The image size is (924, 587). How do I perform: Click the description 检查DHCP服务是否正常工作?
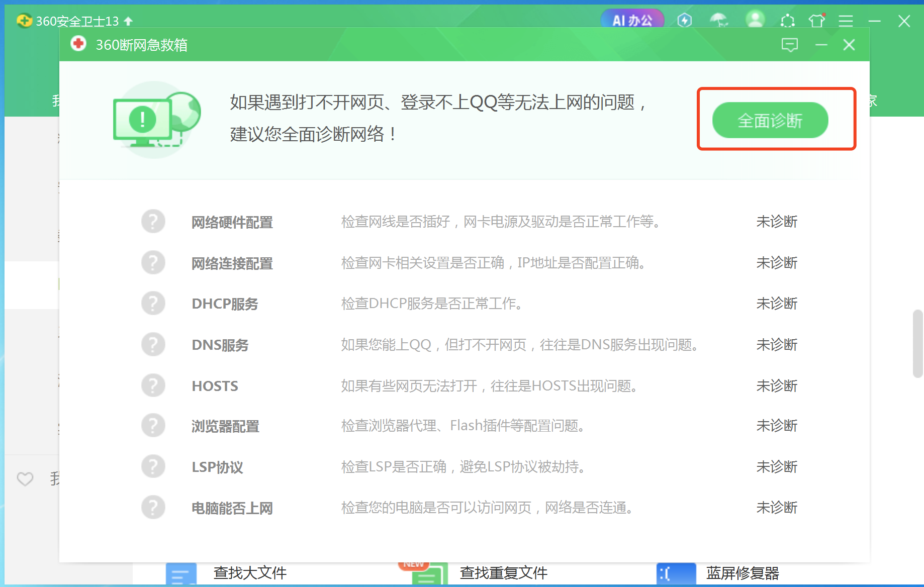point(432,304)
